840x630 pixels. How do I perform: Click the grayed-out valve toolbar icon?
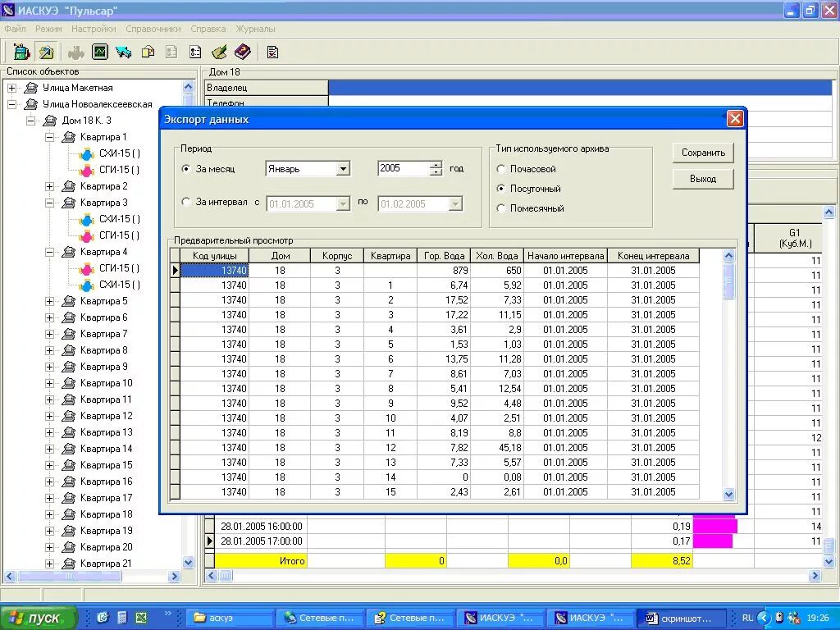pos(75,52)
